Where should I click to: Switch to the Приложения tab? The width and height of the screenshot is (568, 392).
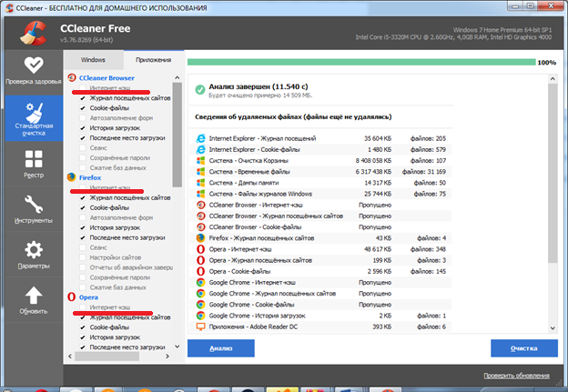(154, 60)
